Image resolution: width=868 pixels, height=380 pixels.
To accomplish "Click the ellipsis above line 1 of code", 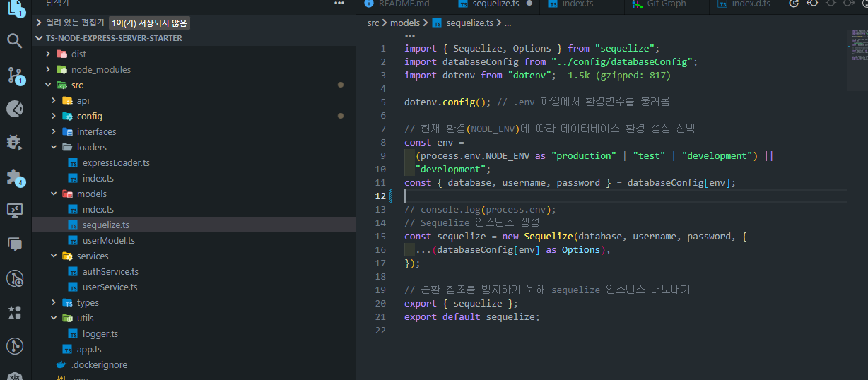I will [x=410, y=35].
